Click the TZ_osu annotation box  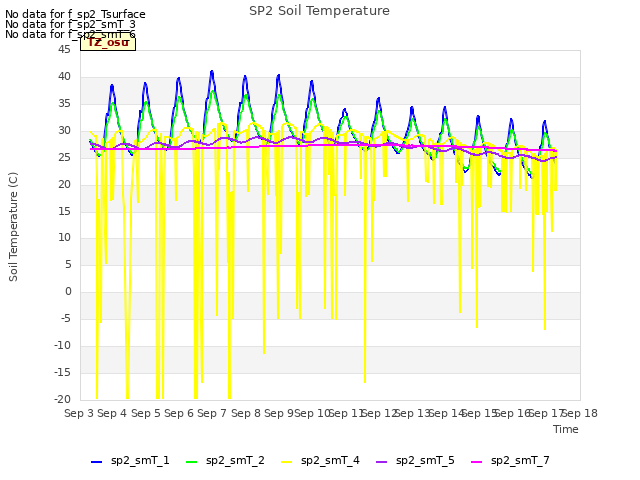pyautogui.click(x=108, y=43)
